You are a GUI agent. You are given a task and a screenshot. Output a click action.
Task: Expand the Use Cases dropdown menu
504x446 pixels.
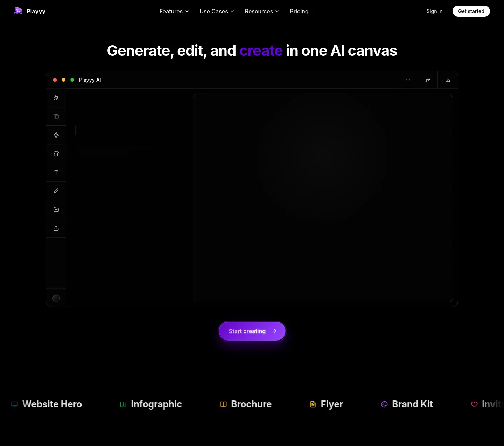217,11
